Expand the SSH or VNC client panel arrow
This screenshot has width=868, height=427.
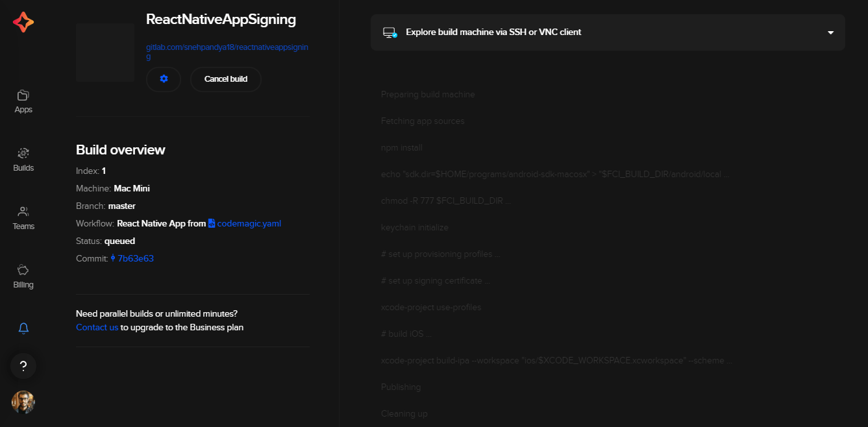pyautogui.click(x=830, y=32)
